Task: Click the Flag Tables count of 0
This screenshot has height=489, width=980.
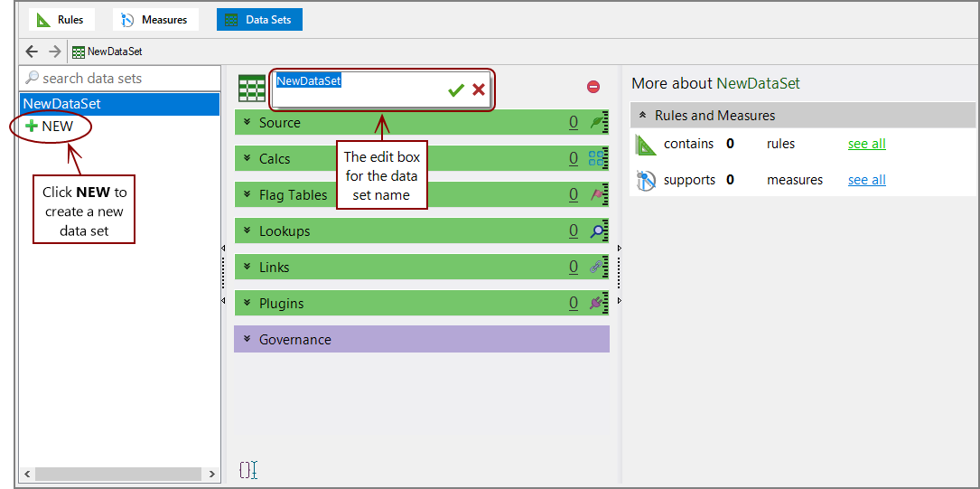Action: point(574,195)
